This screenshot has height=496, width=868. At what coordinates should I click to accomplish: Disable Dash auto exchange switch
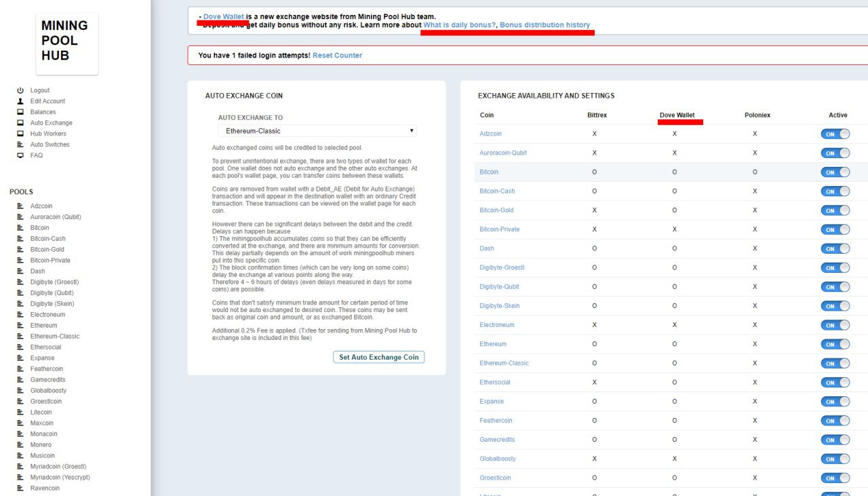coord(835,249)
